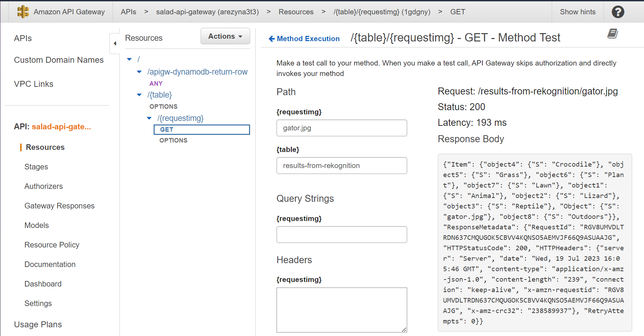This screenshot has height=336, width=644.
Task: Collapse the /apigw-dynamodb-return-row resource
Action: pos(139,72)
